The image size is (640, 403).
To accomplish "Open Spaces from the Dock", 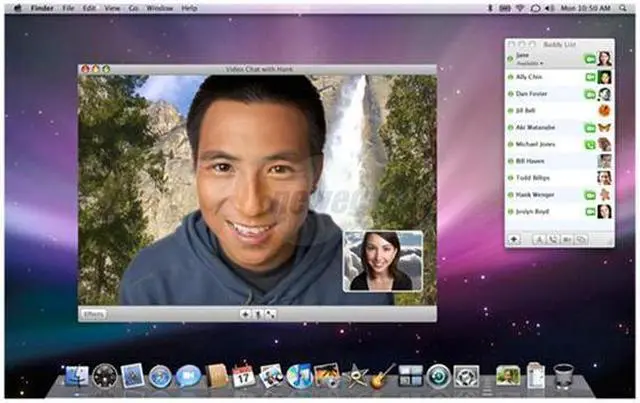I will (411, 376).
